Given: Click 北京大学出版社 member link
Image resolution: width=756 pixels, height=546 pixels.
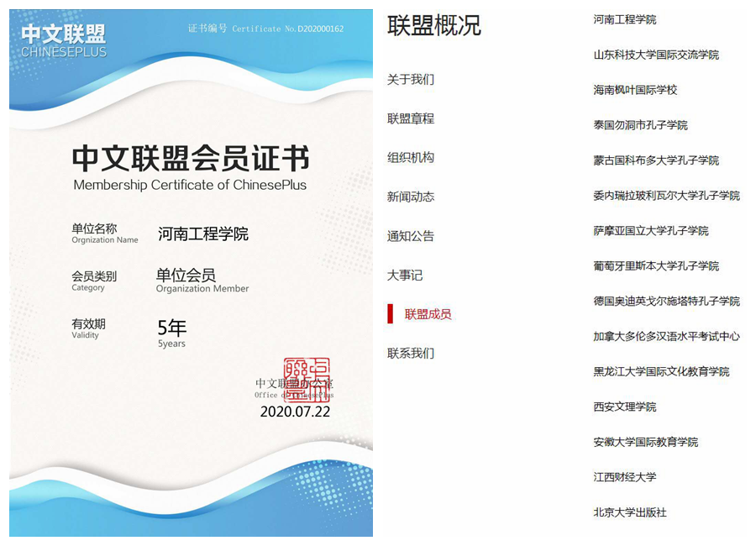Looking at the screenshot, I should (x=630, y=512).
